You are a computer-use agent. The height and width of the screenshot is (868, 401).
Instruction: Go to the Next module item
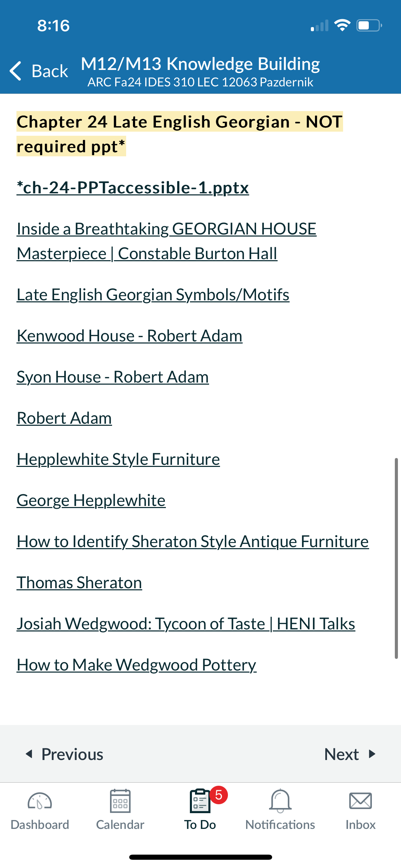(x=350, y=754)
